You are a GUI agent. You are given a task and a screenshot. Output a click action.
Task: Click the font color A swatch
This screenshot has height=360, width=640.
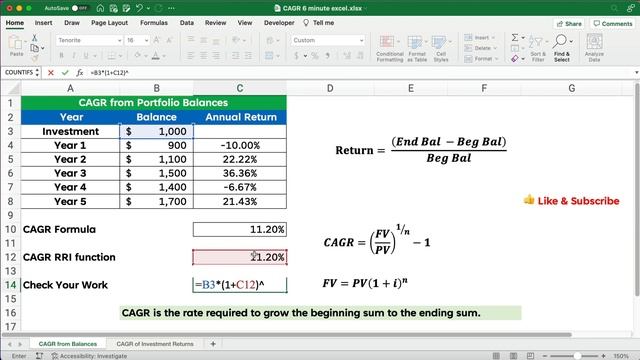pyautogui.click(x=156, y=56)
